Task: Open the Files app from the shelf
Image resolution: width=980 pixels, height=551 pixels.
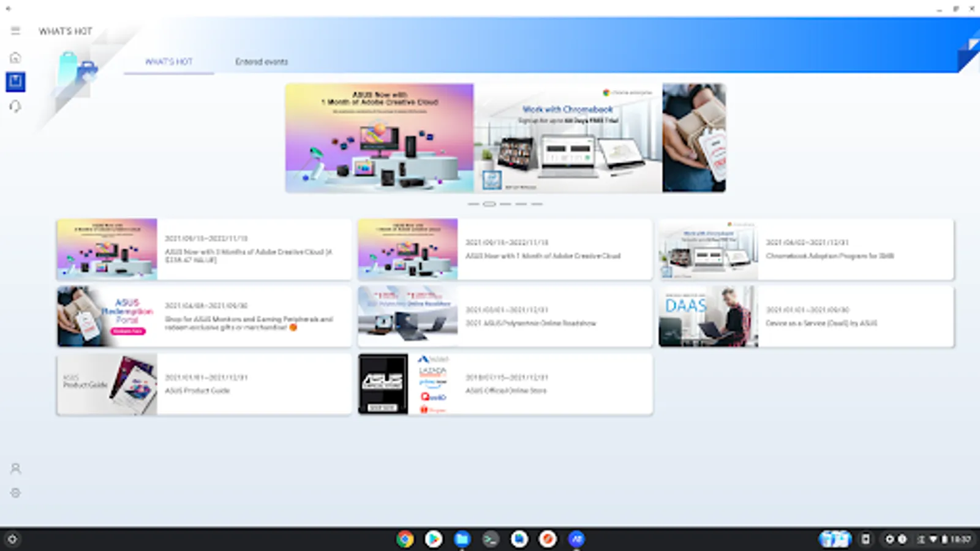Action: pos(462,539)
